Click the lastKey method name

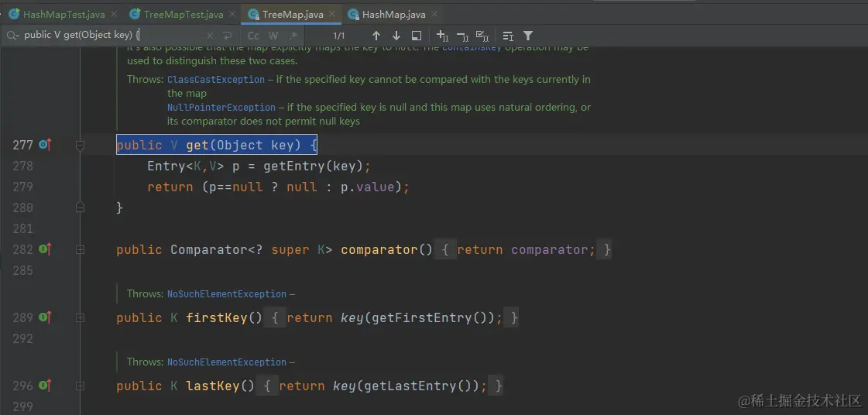213,386
